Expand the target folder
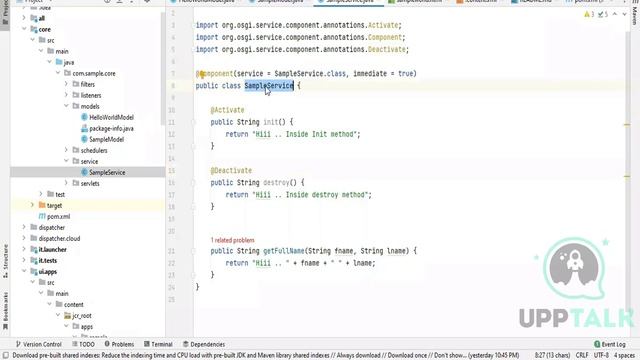This screenshot has width=640, height=360. click(x=33, y=205)
